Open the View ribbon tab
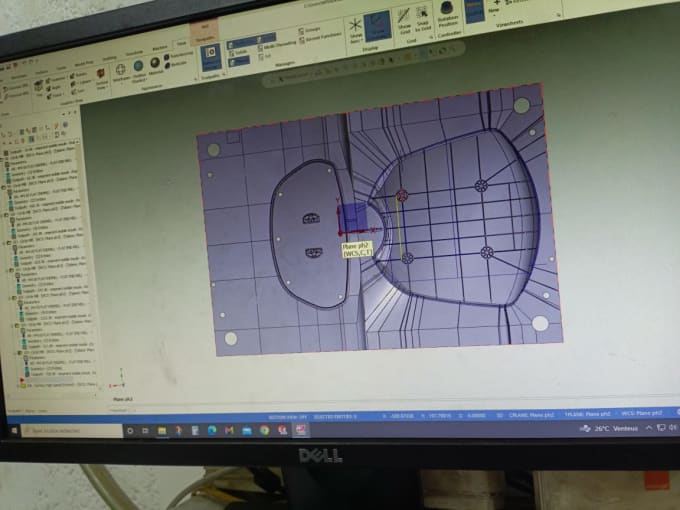 point(182,43)
